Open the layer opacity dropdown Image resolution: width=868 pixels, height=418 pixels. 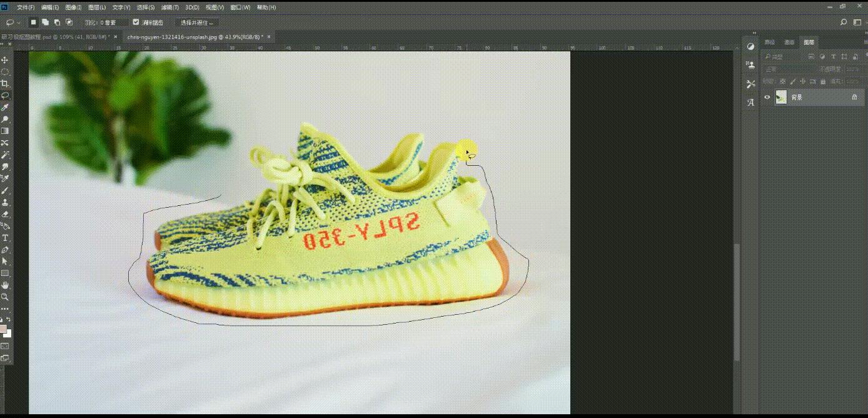click(x=854, y=69)
